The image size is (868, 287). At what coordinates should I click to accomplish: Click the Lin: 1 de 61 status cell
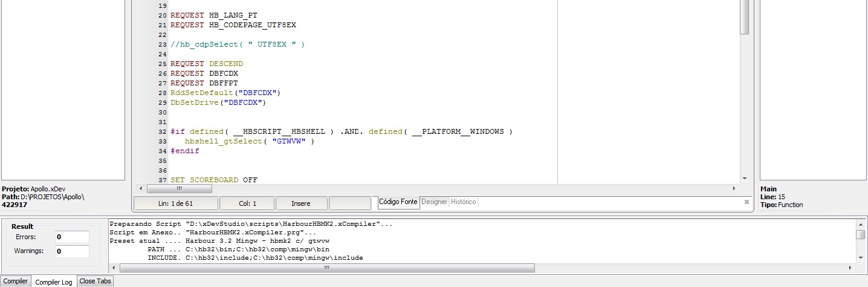[175, 204]
